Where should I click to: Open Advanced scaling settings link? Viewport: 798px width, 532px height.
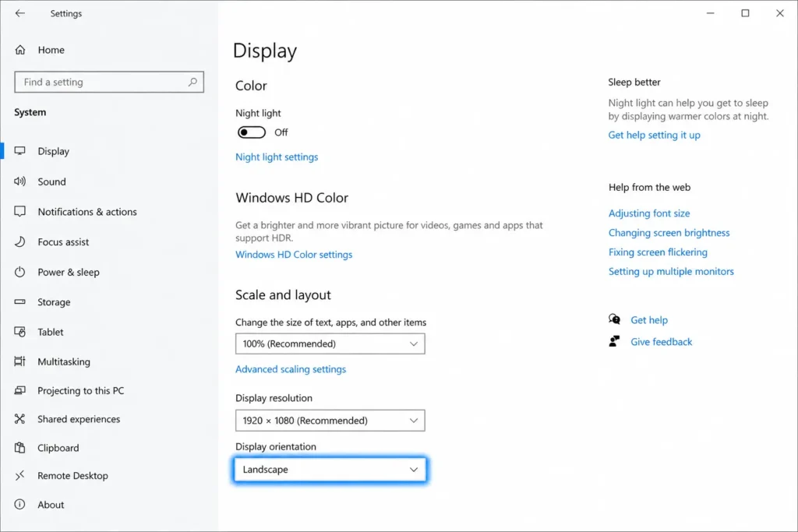[x=291, y=369]
